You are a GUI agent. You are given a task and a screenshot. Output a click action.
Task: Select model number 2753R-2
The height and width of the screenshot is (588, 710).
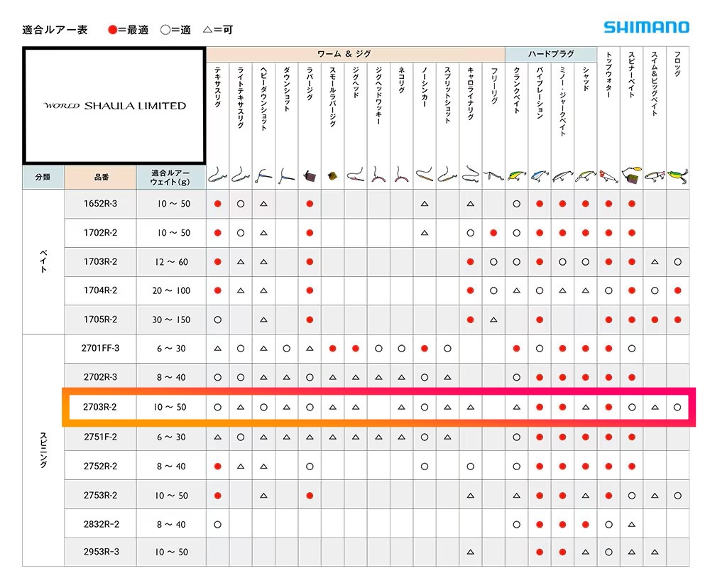[100, 495]
